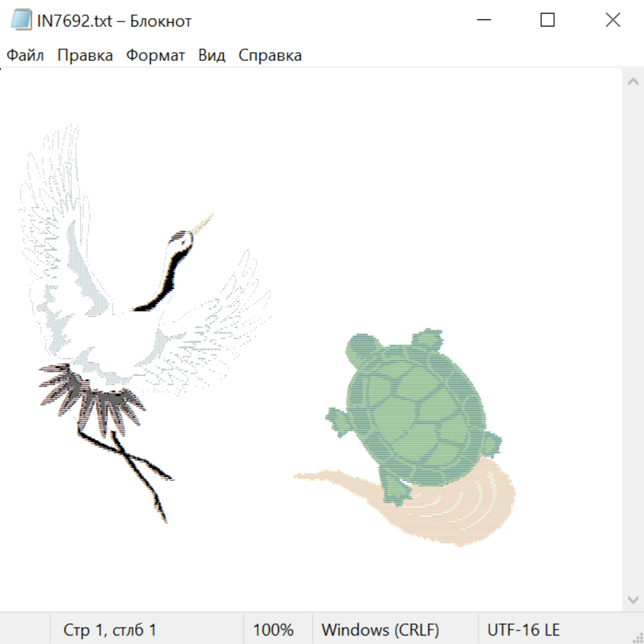Screen dimensions: 644x644
Task: Open the Правка menu
Action: click(84, 55)
